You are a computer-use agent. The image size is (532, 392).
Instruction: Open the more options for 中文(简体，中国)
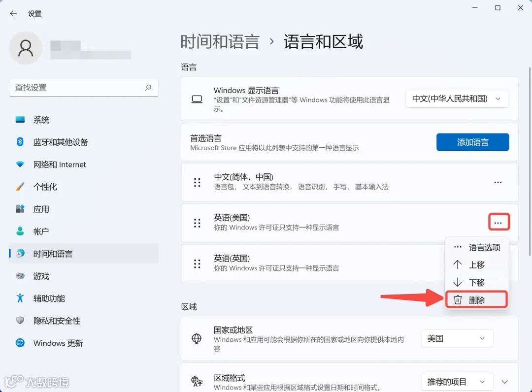coord(498,182)
